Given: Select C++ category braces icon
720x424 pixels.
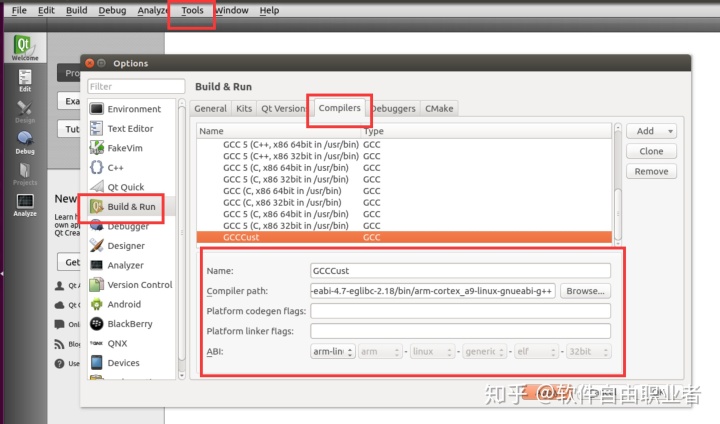Looking at the screenshot, I should (x=96, y=167).
